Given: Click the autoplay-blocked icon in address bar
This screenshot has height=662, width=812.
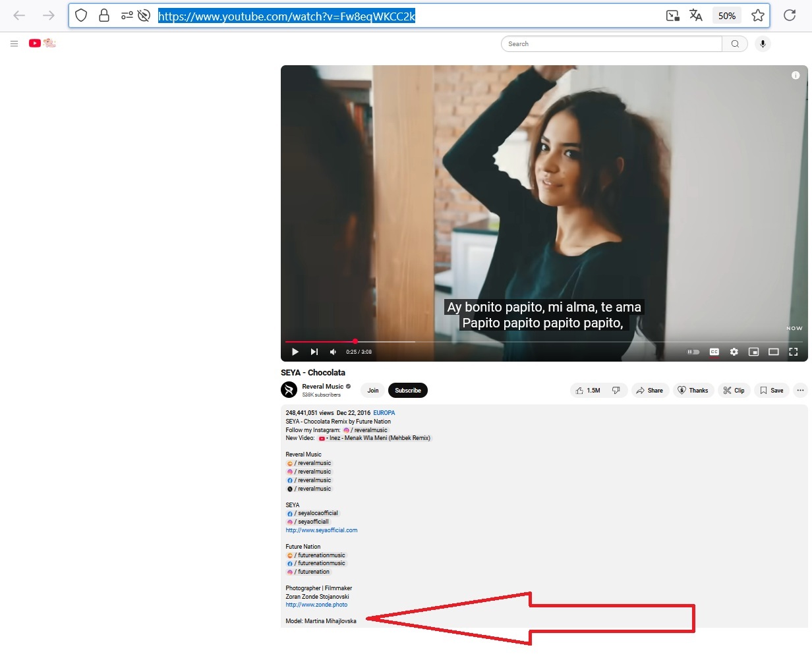Looking at the screenshot, I should point(144,15).
